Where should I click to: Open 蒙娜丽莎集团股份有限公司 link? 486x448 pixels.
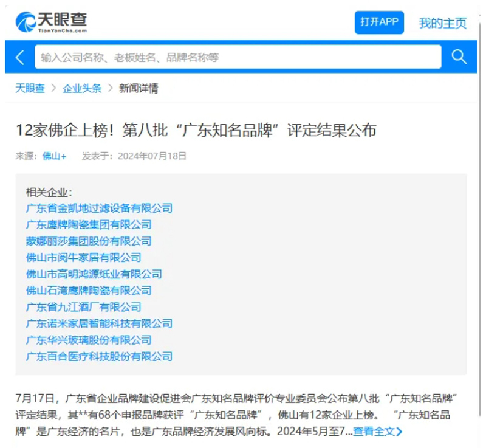tap(89, 241)
